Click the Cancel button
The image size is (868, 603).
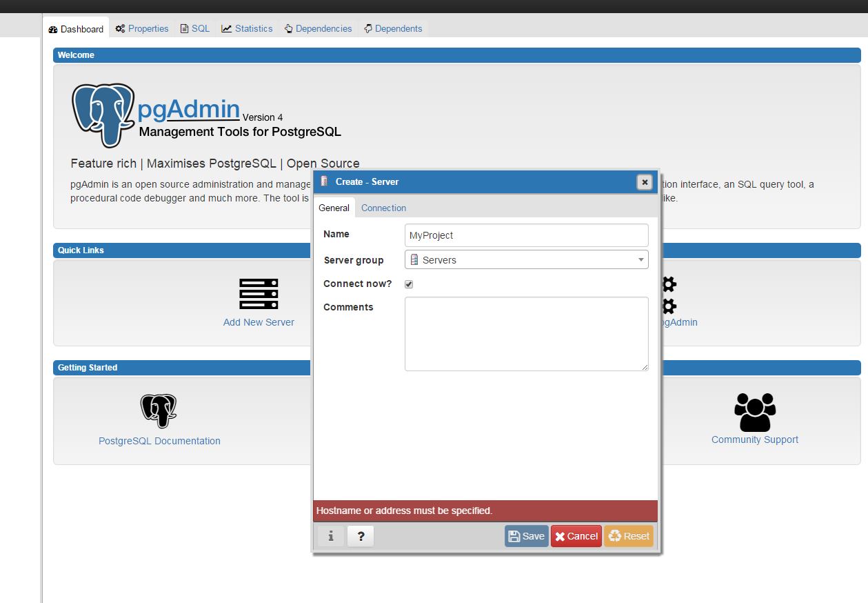pyautogui.click(x=576, y=536)
